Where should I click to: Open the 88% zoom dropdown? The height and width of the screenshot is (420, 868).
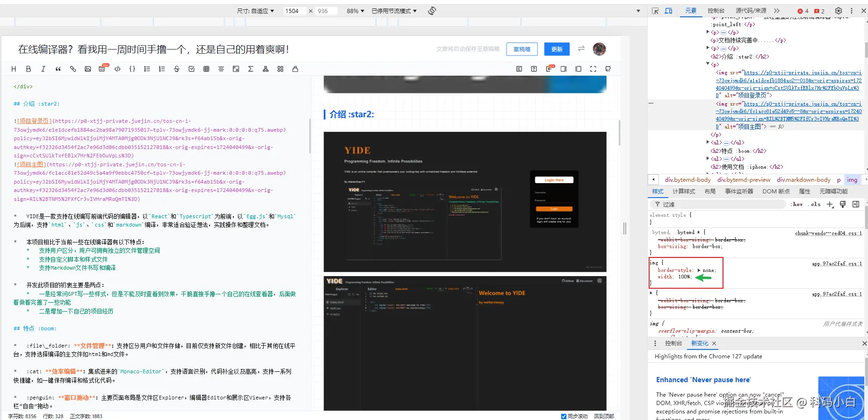pyautogui.click(x=355, y=11)
